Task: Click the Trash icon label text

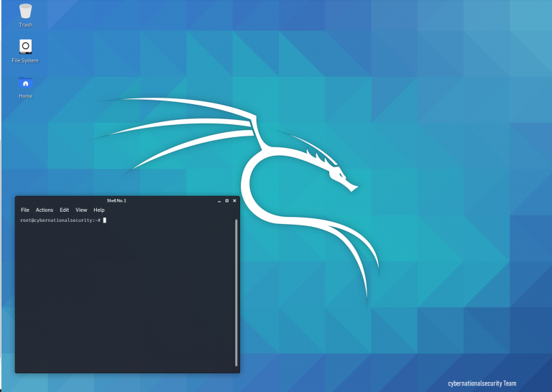Action: [x=25, y=25]
